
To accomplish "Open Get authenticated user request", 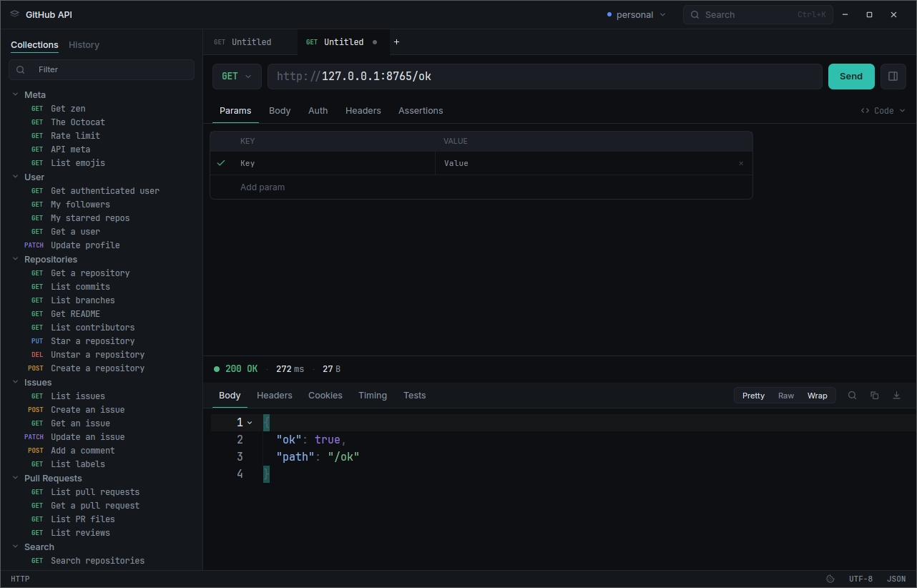I will click(x=105, y=191).
